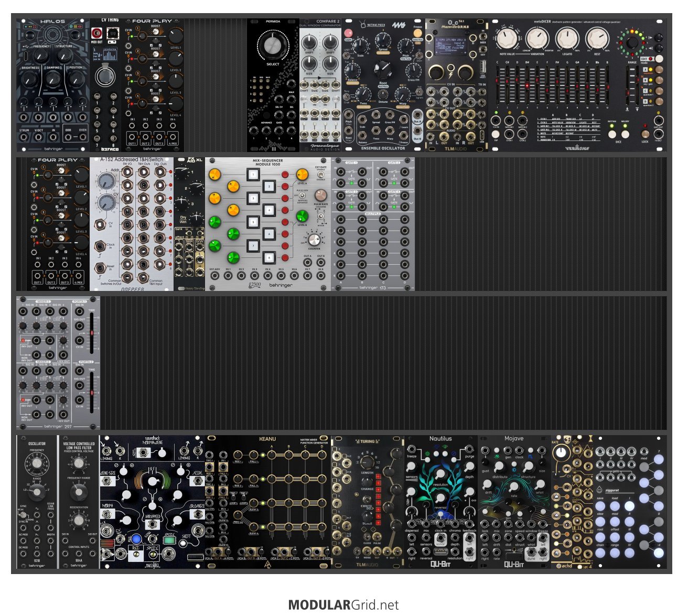The image size is (688, 616).
Task: Click the meloDICER LOCK button
Action: coord(645,134)
